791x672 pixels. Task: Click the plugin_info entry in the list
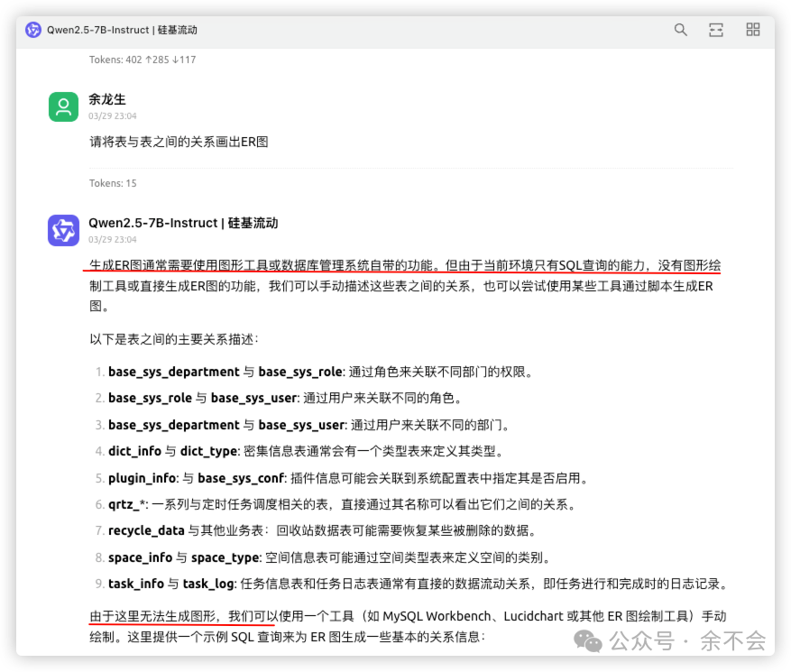144,478
